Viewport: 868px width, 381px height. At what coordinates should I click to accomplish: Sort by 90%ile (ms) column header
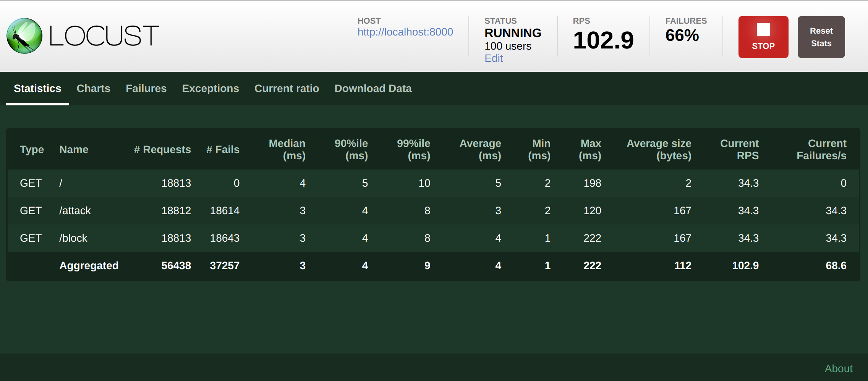point(351,150)
